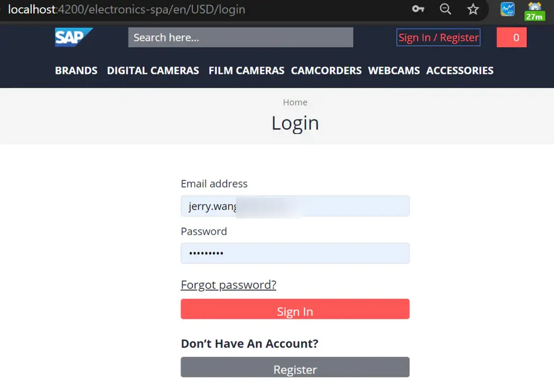Image resolution: width=554 pixels, height=392 pixels.
Task: Open the saved password key icon
Action: pyautogui.click(x=418, y=9)
